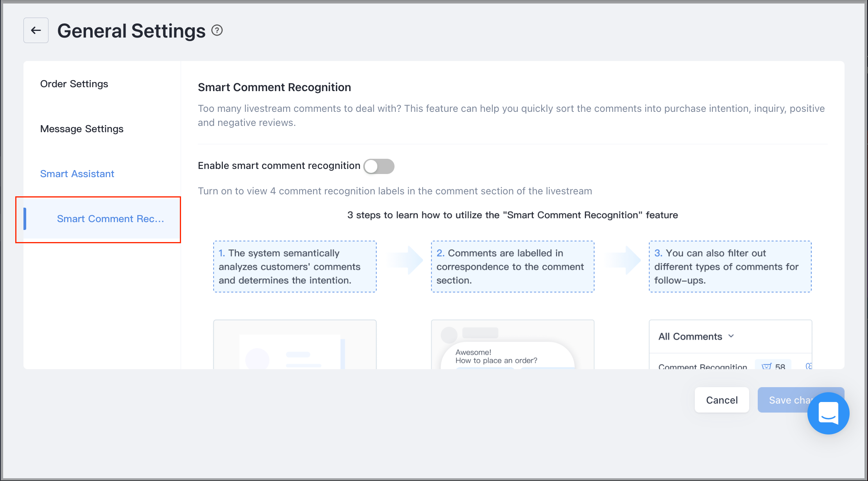
Task: Click step 2 Comments are labelled box
Action: [513, 266]
